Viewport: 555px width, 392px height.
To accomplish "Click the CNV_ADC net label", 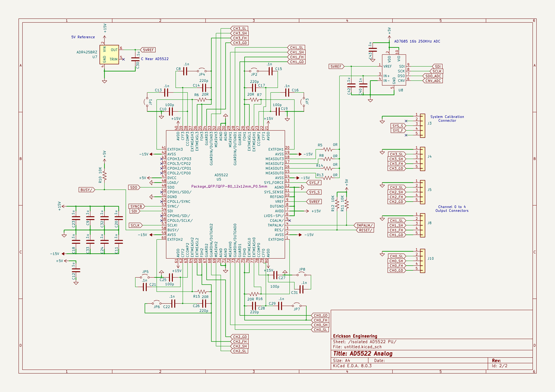I will [433, 81].
